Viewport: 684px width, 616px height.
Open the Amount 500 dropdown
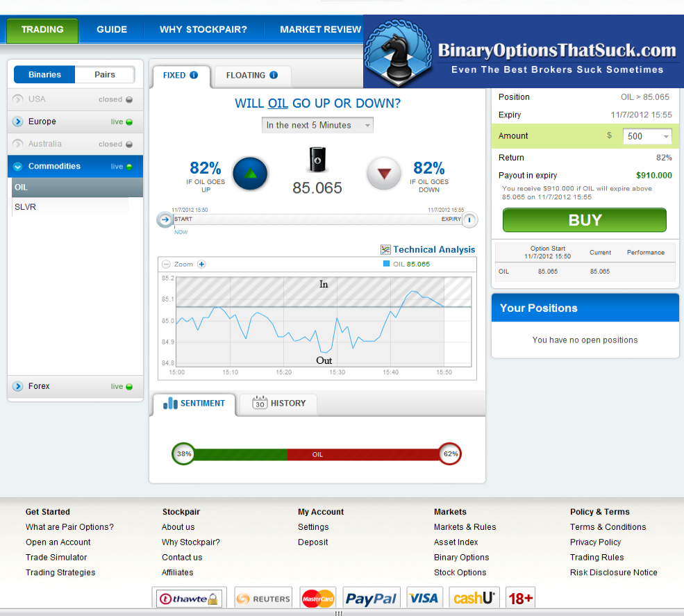coord(666,137)
